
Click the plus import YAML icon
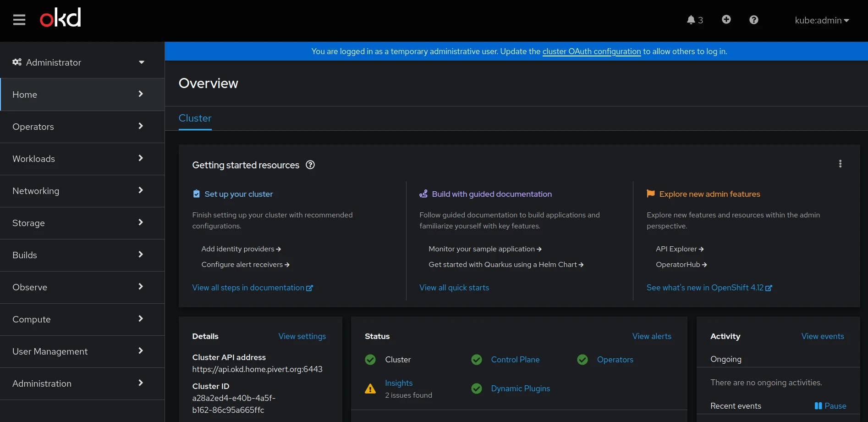[x=726, y=19]
